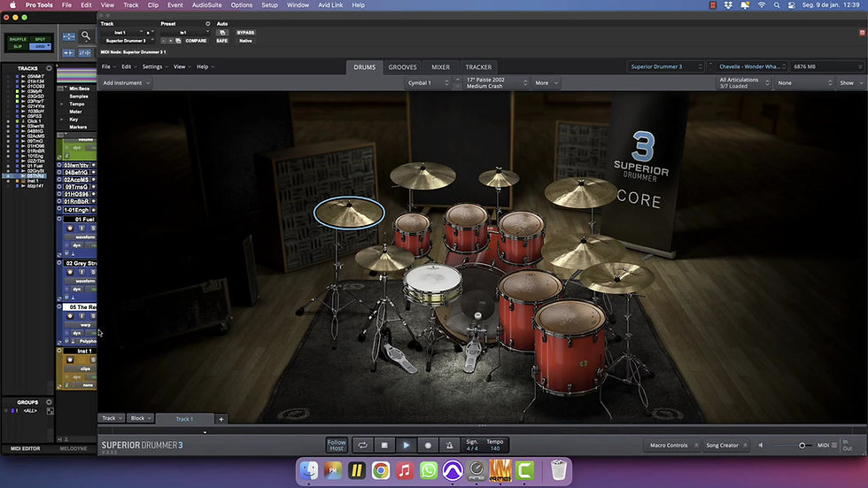This screenshot has height=488, width=868.
Task: Toggle visibility dot for Click 1 track
Action: [8, 121]
